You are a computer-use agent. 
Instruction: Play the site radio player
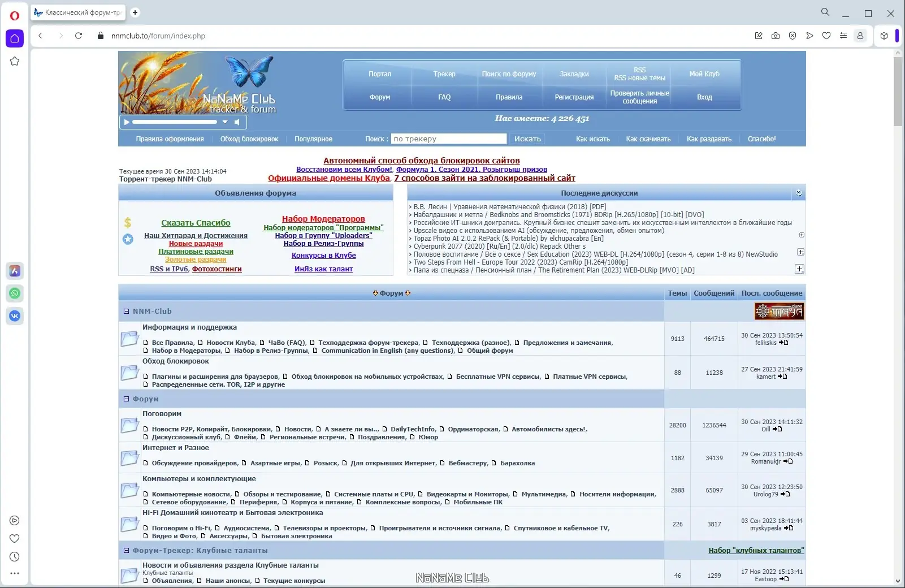click(127, 122)
